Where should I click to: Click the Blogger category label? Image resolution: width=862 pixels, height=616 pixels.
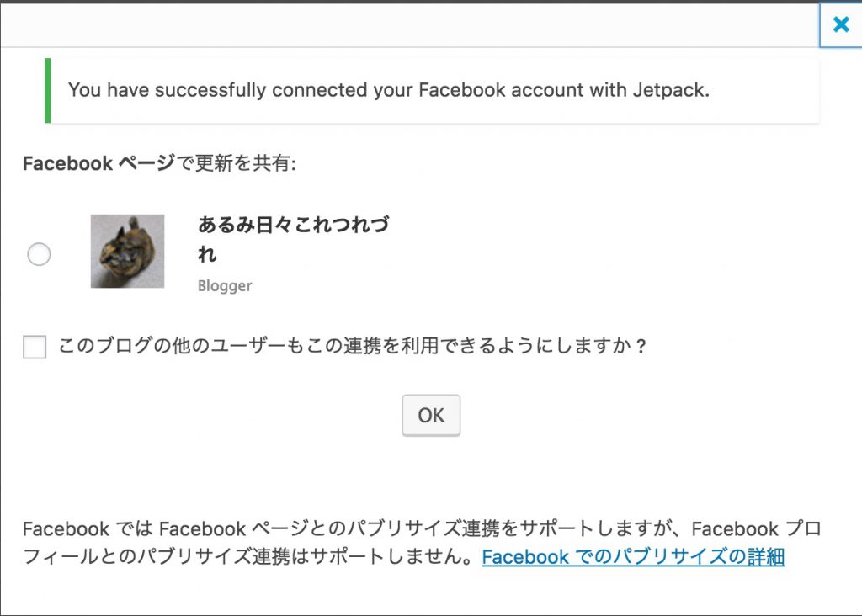(225, 286)
